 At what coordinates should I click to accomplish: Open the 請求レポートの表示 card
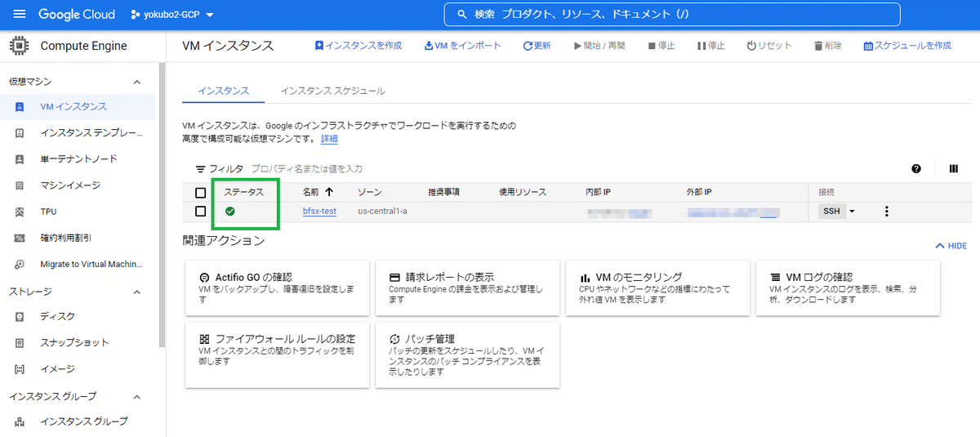[467, 288]
